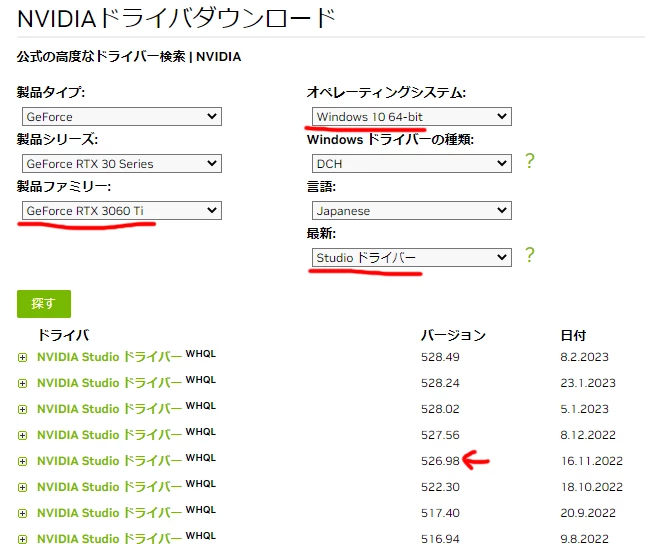The image size is (645, 544).
Task: Expand the driver row for version 522.30
Action: [23, 488]
